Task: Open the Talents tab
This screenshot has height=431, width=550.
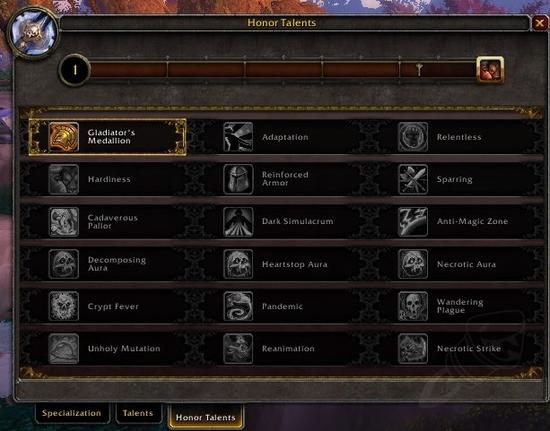Action: pyautogui.click(x=138, y=413)
